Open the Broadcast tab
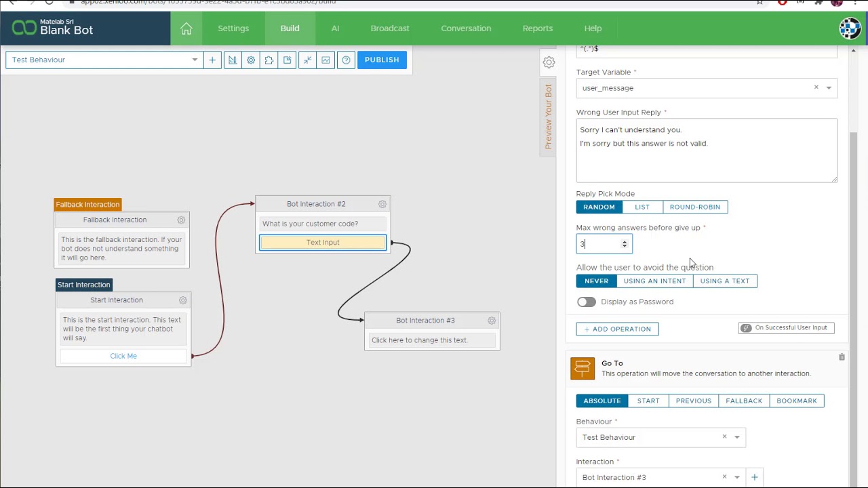This screenshot has height=488, width=868. point(390,28)
